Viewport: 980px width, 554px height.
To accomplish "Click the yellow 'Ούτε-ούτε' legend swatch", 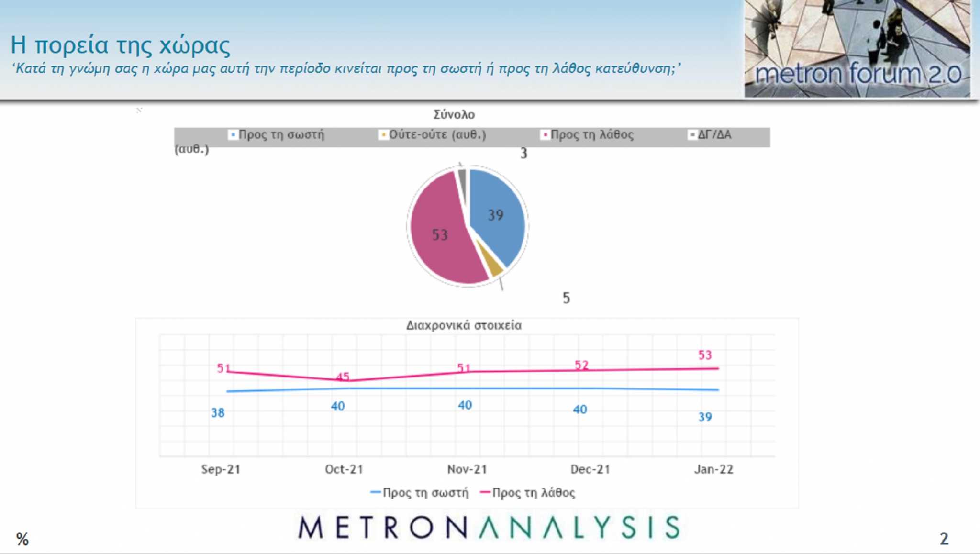I will tap(383, 135).
